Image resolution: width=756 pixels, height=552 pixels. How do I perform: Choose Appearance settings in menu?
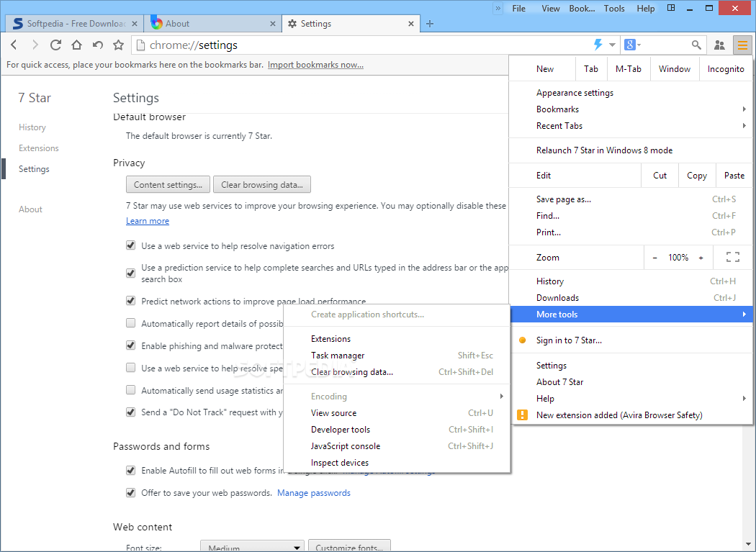pyautogui.click(x=631, y=93)
